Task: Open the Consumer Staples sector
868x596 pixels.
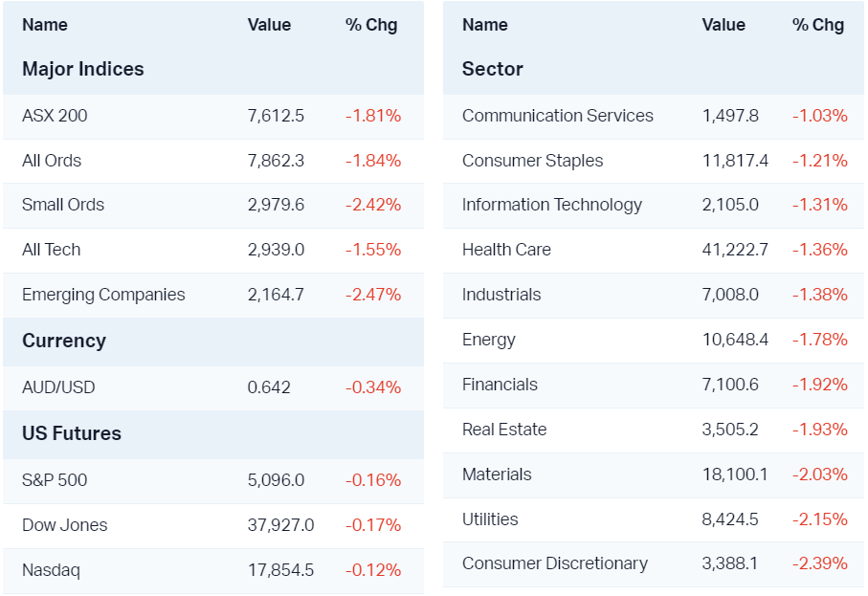Action: coord(533,161)
